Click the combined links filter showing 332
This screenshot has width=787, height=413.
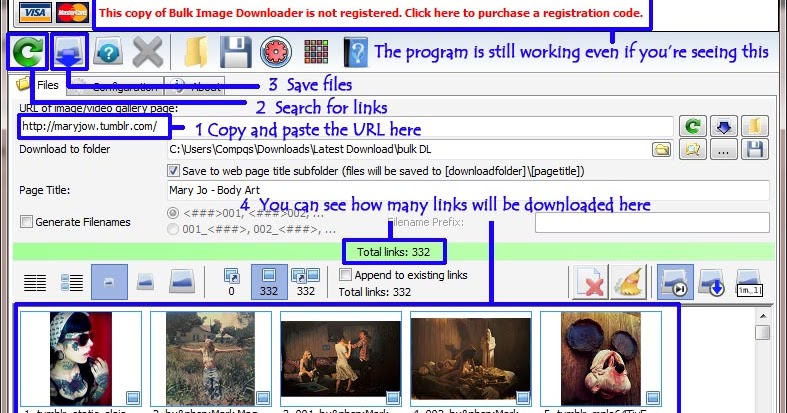[306, 282]
